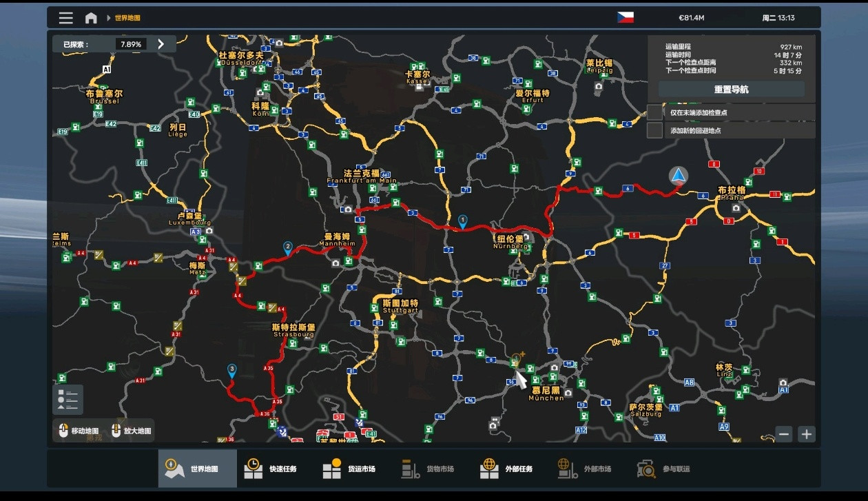Click the home icon in top bar
The image size is (868, 501).
click(91, 18)
